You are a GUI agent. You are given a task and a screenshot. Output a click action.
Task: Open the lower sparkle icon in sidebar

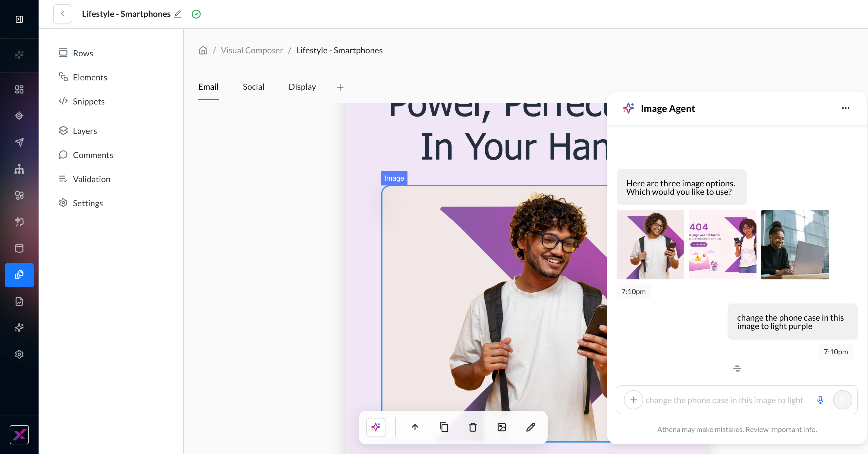click(x=19, y=328)
